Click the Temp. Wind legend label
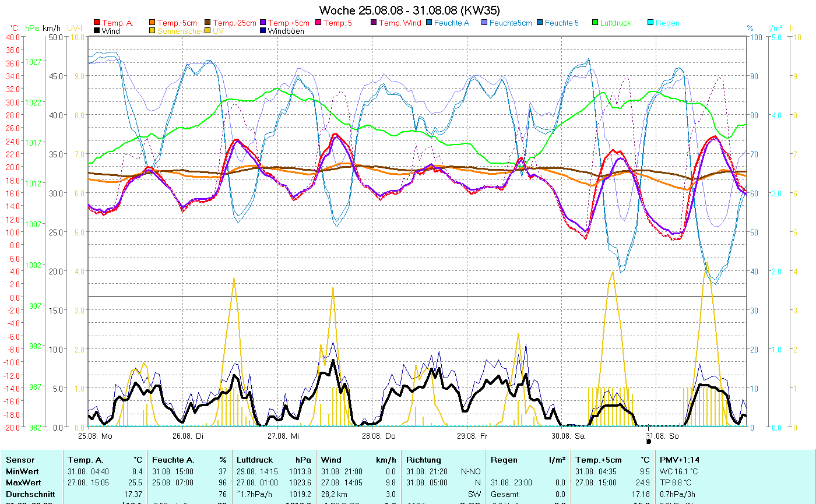This screenshot has width=816, height=504. pyautogui.click(x=399, y=23)
